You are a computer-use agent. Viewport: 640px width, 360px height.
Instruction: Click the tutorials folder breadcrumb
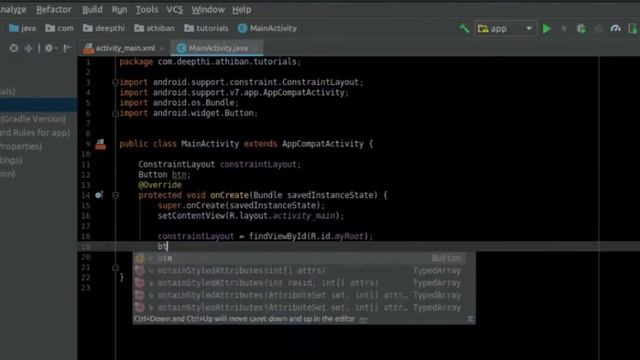(206, 28)
